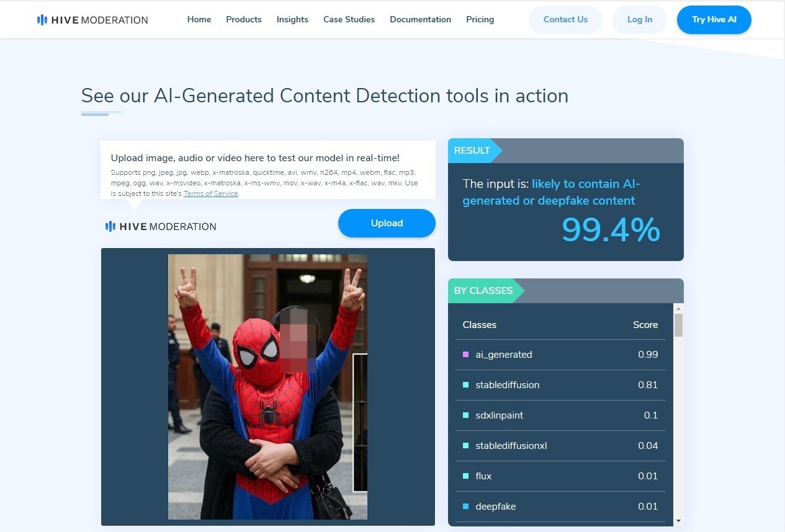The height and width of the screenshot is (532, 785).
Task: Click the Hive Moderation logo above the image
Action: (x=161, y=226)
